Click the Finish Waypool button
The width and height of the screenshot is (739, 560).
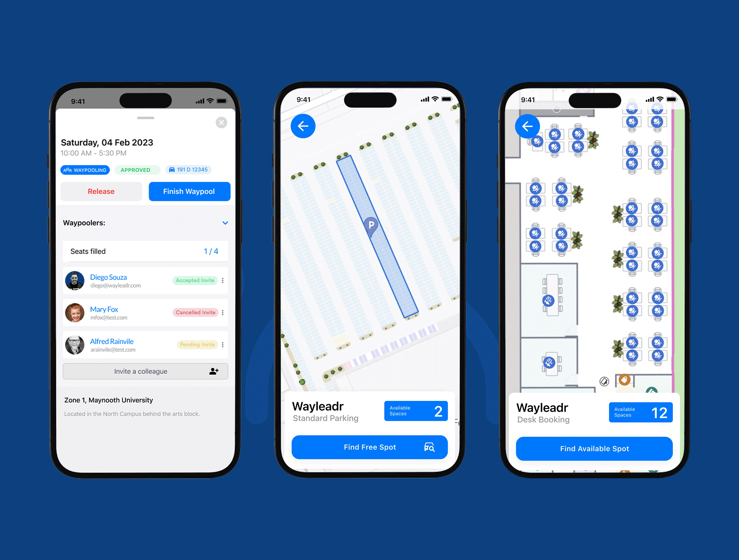click(x=188, y=191)
